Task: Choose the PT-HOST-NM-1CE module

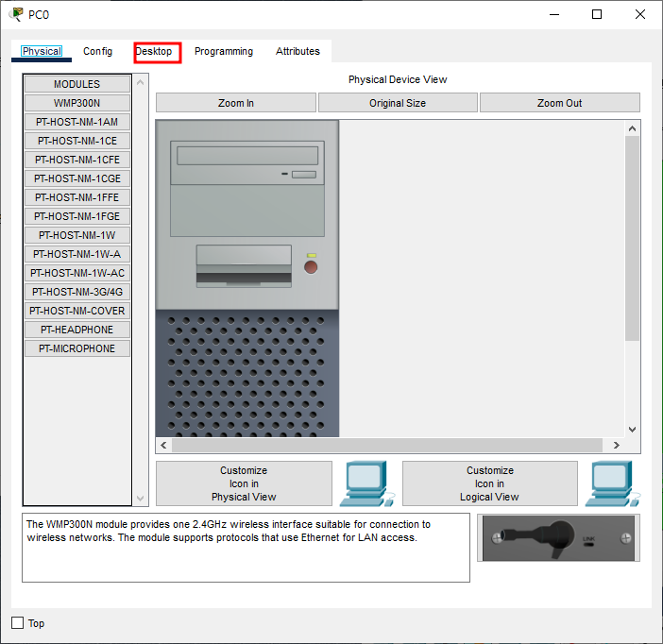Action: 76,141
